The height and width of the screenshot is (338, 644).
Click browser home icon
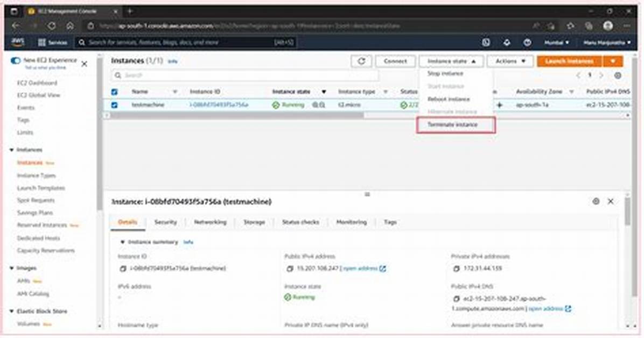pos(70,26)
